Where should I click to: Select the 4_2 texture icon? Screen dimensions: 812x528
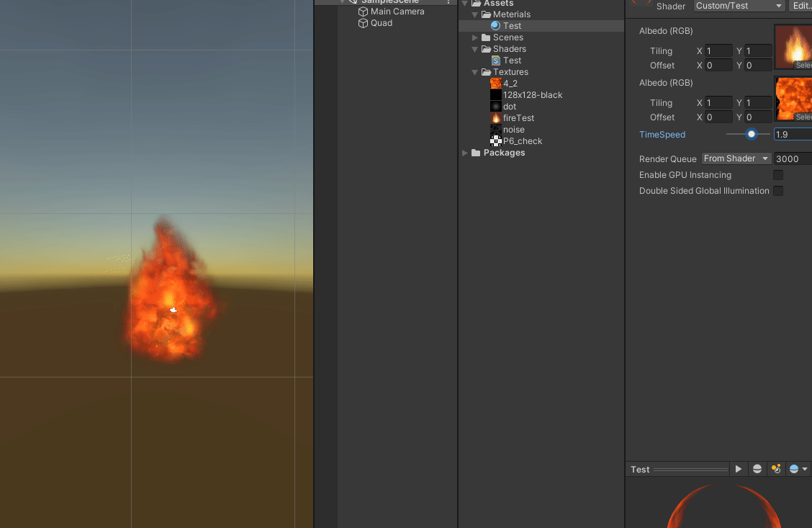click(495, 84)
